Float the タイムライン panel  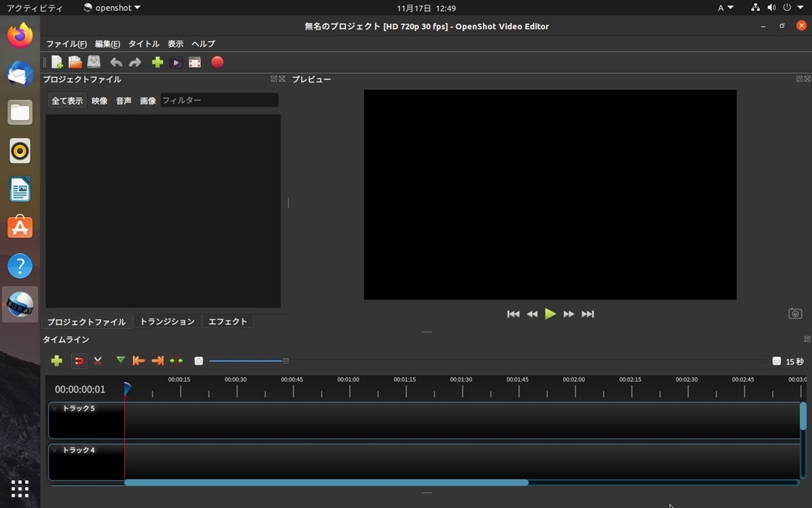point(807,339)
